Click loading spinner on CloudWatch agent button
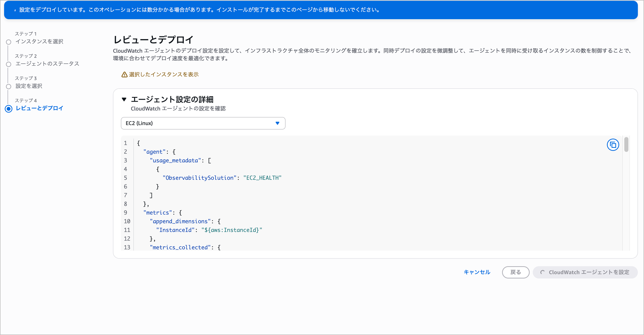Viewport: 644px width, 335px height. pos(542,272)
